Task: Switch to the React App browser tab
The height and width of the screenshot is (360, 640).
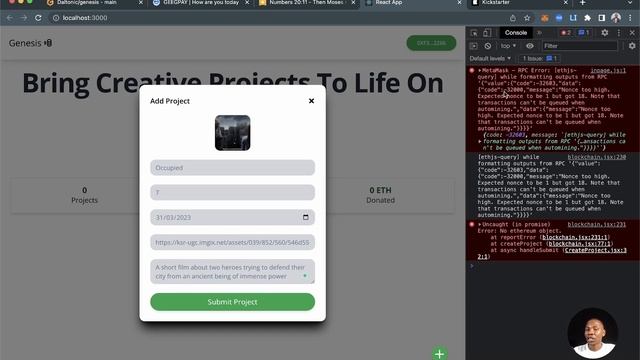Action: [413, 3]
